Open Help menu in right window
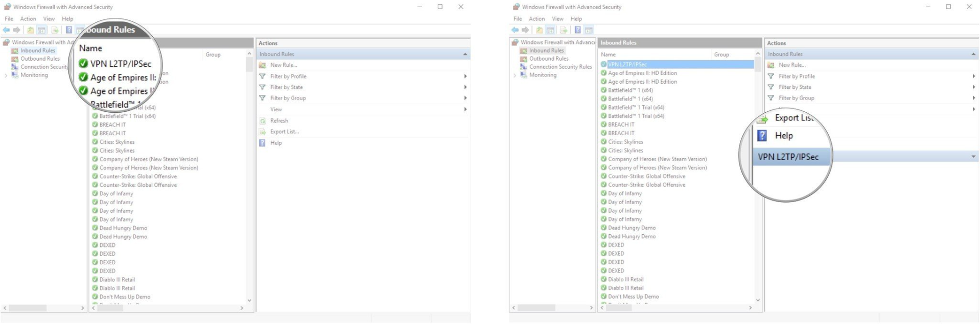 coord(576,19)
